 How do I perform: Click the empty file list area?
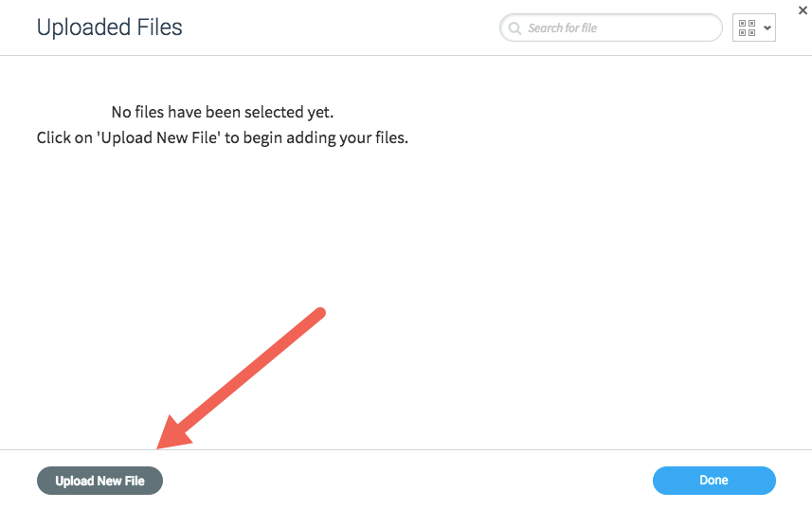click(x=406, y=252)
